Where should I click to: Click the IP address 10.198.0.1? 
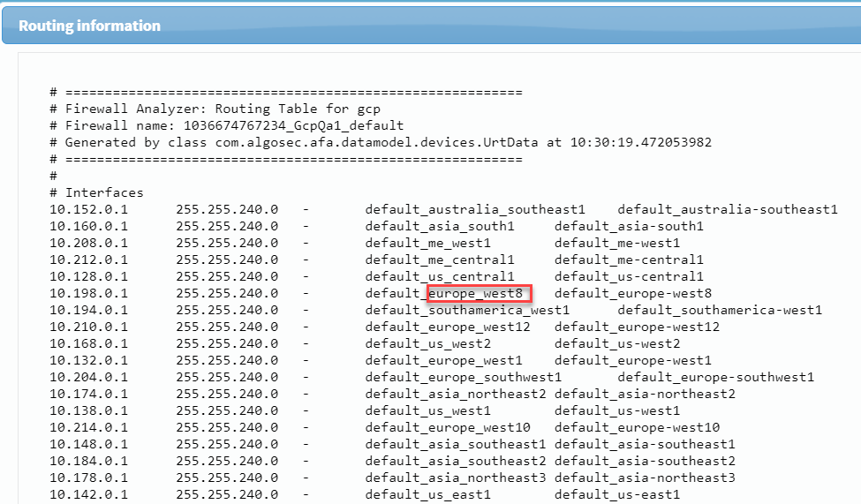click(88, 293)
